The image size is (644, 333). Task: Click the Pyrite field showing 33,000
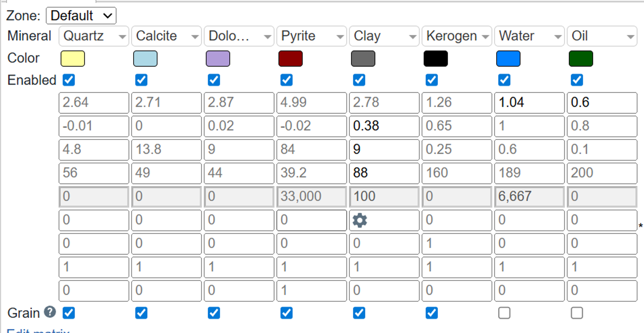pyautogui.click(x=311, y=197)
